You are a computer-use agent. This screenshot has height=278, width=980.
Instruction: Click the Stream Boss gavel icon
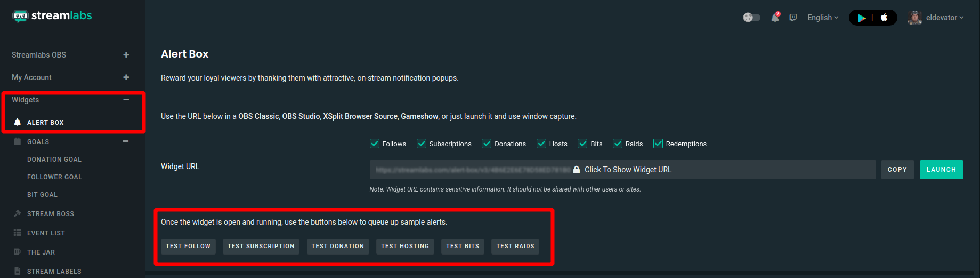[18, 213]
